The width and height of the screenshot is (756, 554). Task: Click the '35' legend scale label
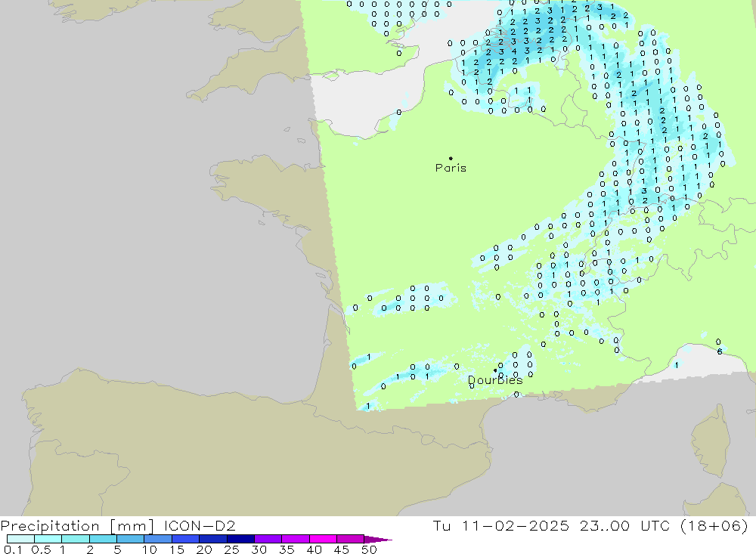(x=287, y=549)
